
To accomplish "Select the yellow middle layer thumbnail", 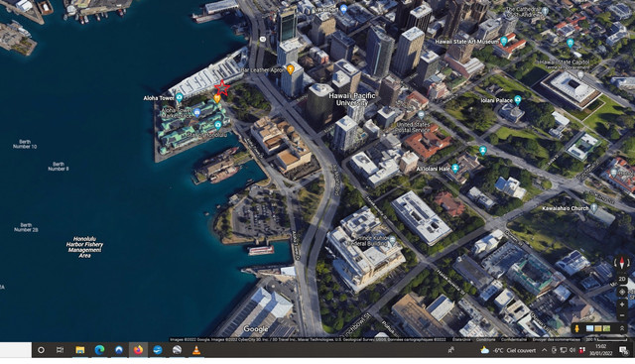I will click(598, 328).
